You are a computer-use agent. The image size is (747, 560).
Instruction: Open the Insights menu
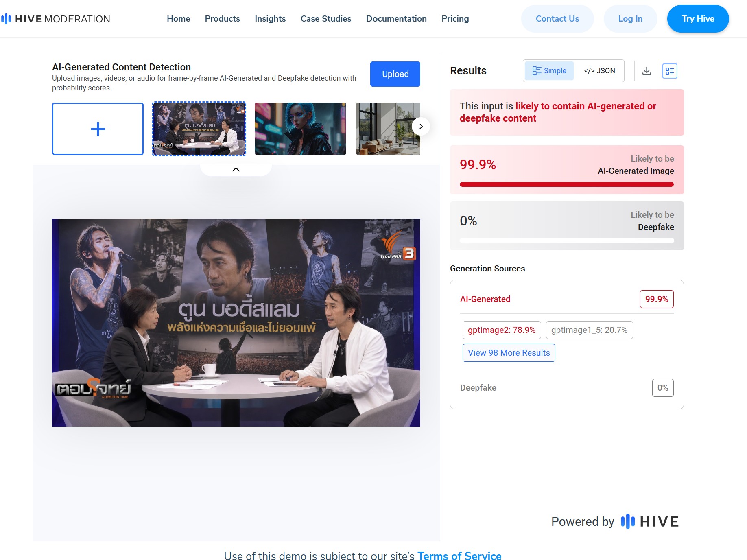tap(270, 19)
